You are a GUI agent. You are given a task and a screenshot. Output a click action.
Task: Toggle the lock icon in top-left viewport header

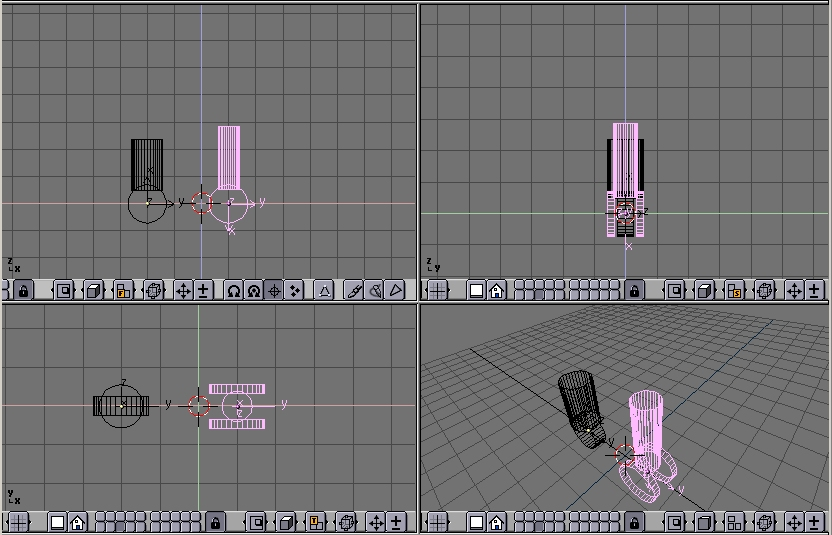pyautogui.click(x=23, y=290)
